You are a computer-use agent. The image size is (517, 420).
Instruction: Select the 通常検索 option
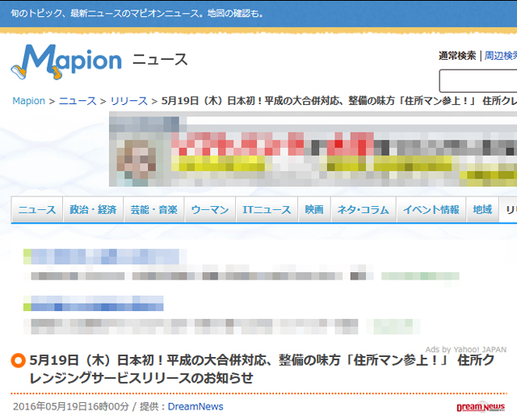pyautogui.click(x=457, y=56)
